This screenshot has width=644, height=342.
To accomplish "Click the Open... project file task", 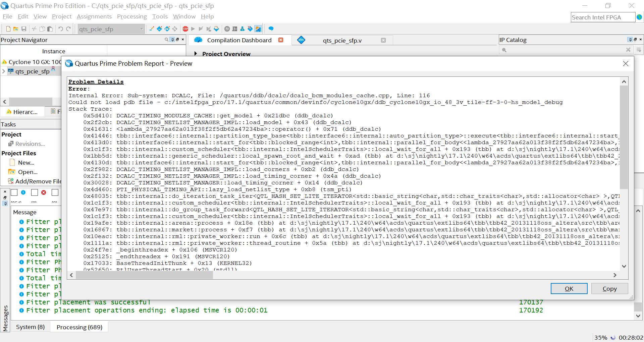I will click(28, 172).
